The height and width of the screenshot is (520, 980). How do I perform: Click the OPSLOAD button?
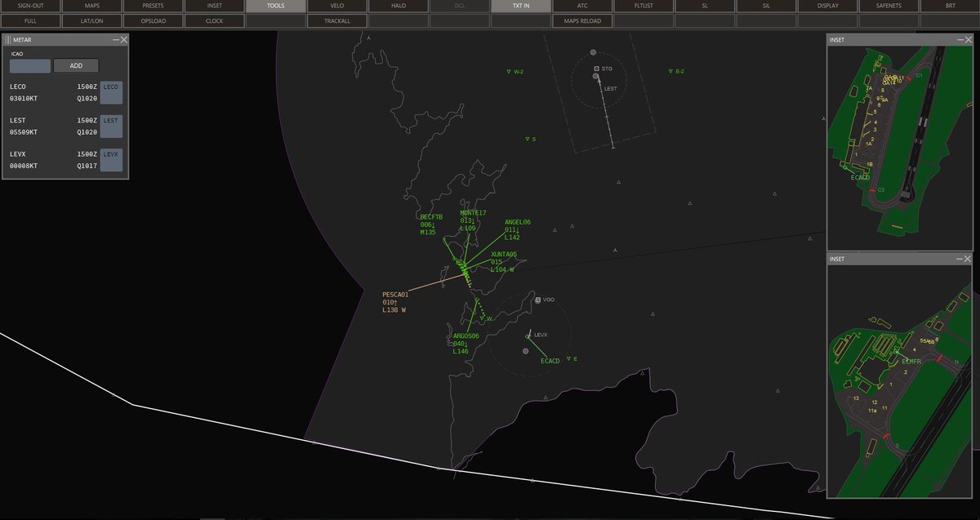153,20
